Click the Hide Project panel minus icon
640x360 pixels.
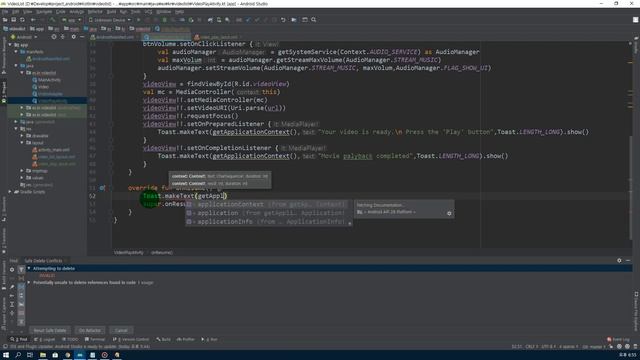pyautogui.click(x=82, y=37)
